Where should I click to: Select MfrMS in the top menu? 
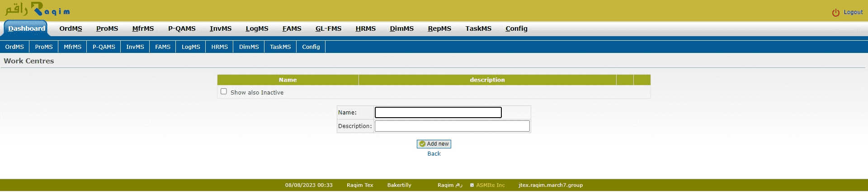pos(143,29)
